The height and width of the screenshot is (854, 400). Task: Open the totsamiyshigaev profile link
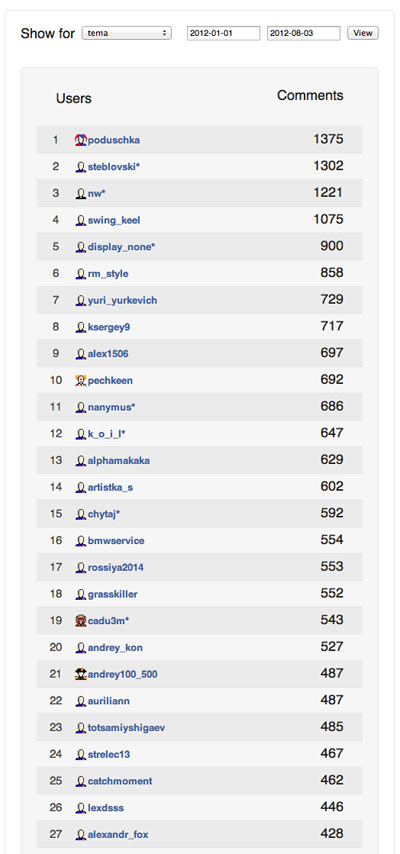[x=126, y=728]
